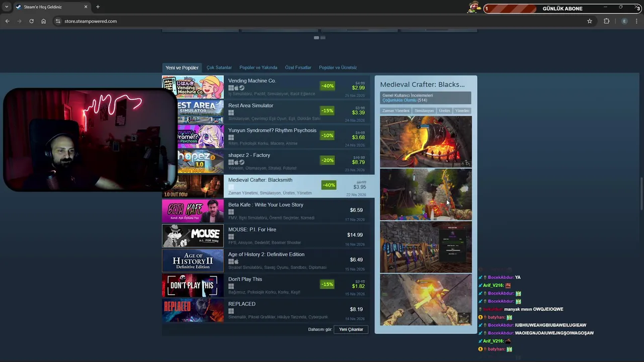Image resolution: width=644 pixels, height=362 pixels.
Task: Click the -15% discount badge for Rest Area Simulator
Action: coord(328,111)
